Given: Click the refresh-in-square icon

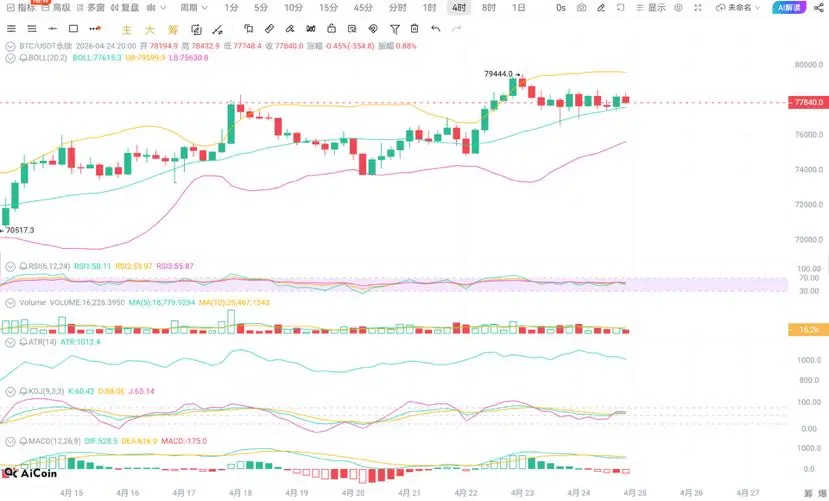Looking at the screenshot, I should 196,30.
